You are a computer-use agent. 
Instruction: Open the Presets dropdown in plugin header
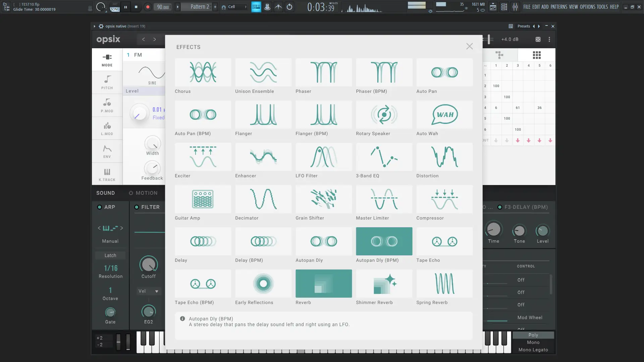pyautogui.click(x=523, y=26)
